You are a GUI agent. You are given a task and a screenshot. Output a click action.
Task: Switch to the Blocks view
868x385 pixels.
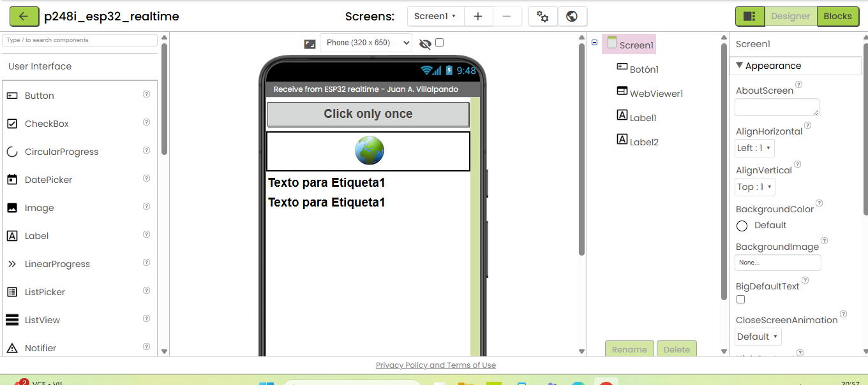click(x=837, y=17)
